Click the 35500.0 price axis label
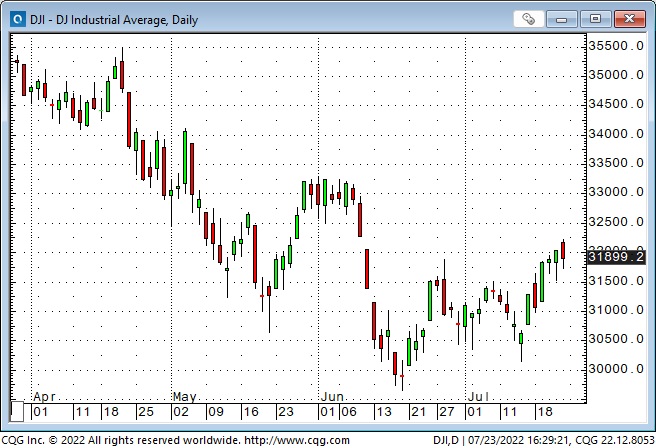This screenshot has width=656, height=448. (616, 46)
